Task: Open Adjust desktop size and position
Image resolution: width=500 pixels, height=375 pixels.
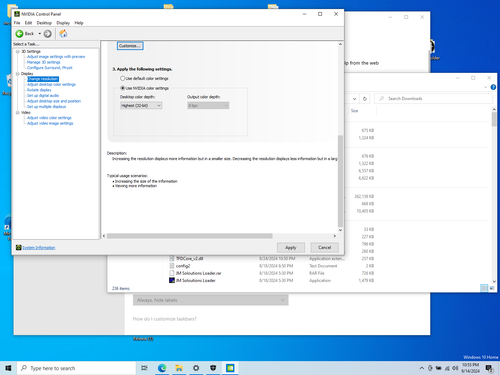Action: tap(54, 101)
